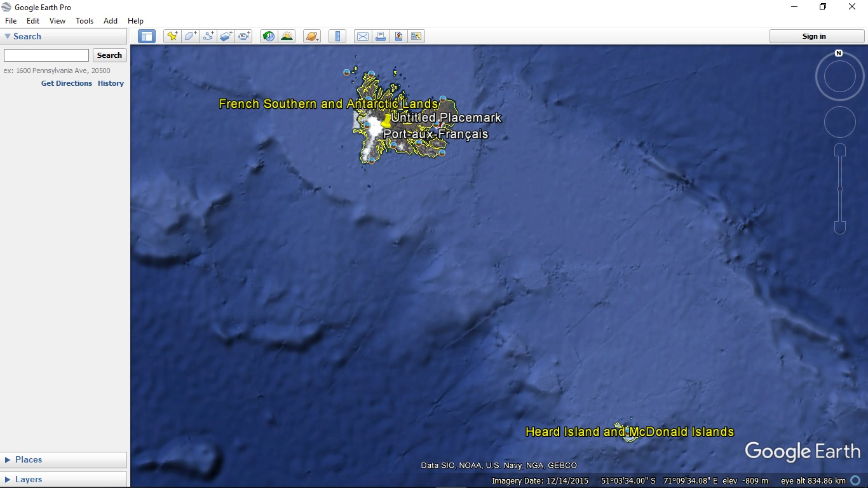Screen dimensions: 868x488
Task: Toggle historical imagery mode
Action: 268,36
